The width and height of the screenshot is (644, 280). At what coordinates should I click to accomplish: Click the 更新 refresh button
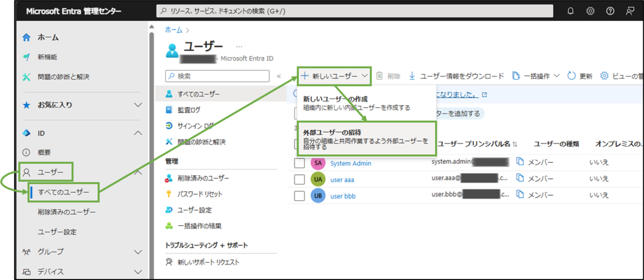(580, 76)
